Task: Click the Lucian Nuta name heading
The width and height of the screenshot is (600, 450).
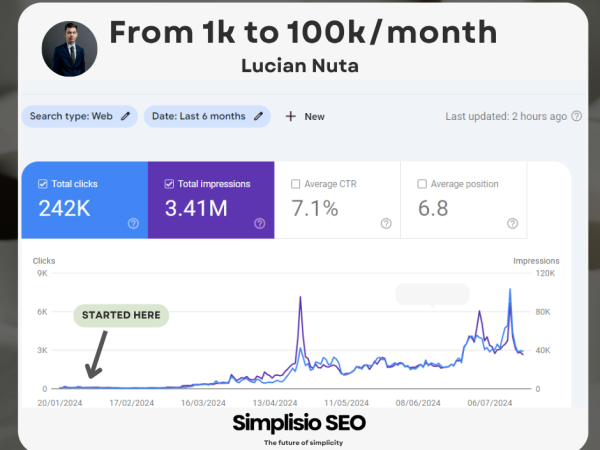Action: [x=300, y=66]
